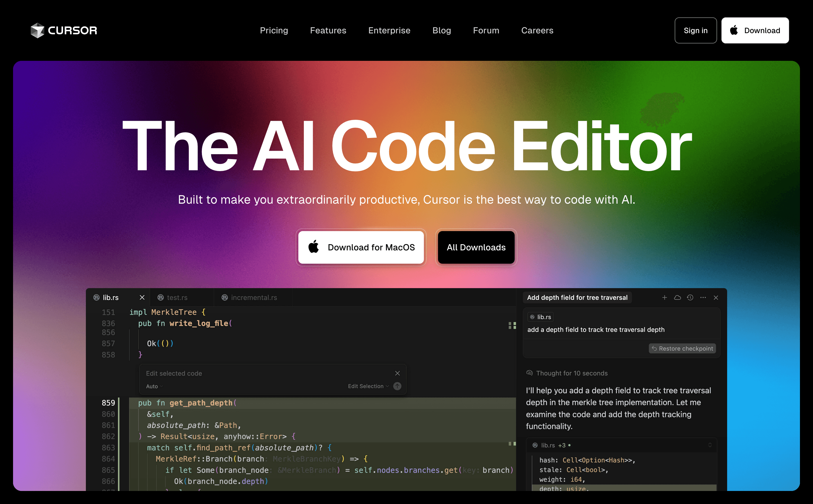813x504 pixels.
Task: Click Download for MacOS button
Action: 361,247
